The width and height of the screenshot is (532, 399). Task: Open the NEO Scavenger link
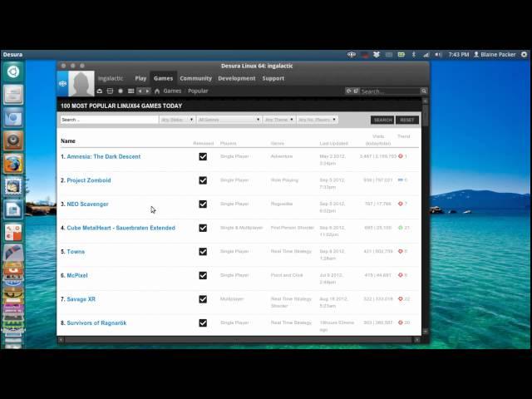[87, 204]
